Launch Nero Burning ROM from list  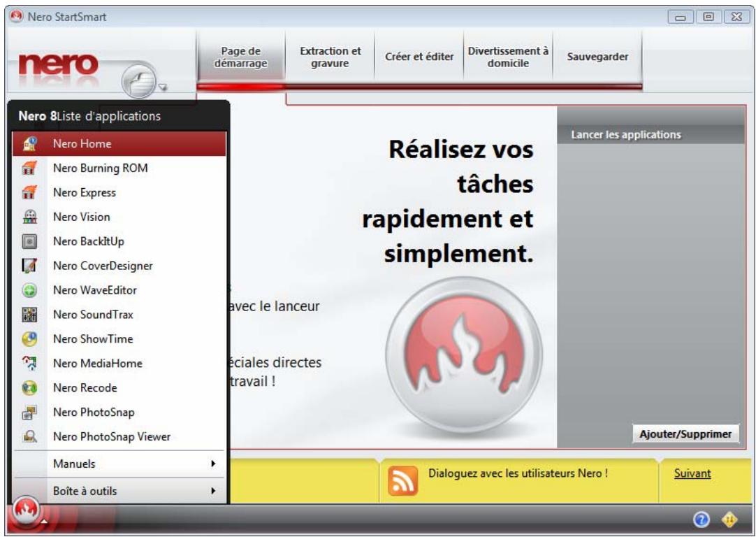pos(119,168)
